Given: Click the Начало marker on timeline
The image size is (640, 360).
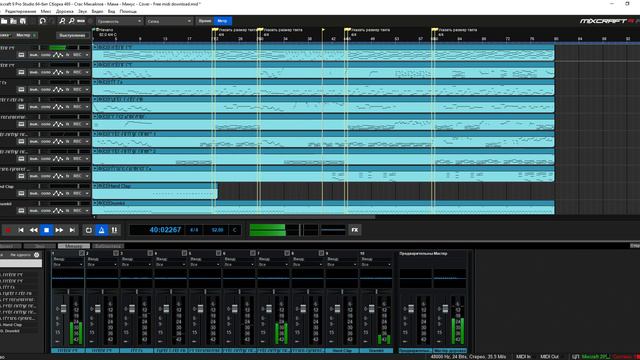Looking at the screenshot, I should point(104,30).
